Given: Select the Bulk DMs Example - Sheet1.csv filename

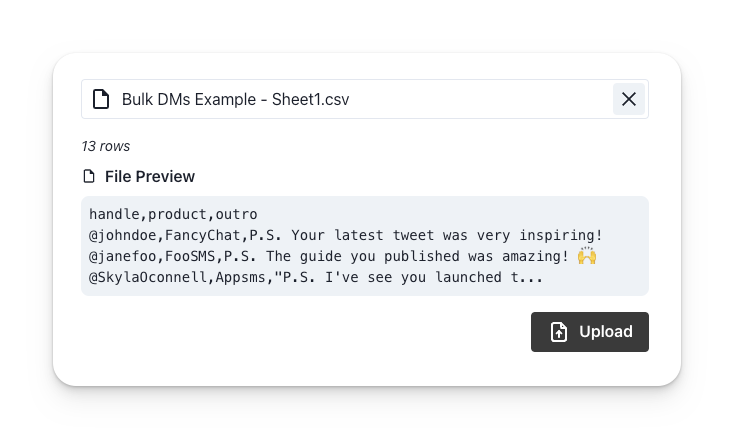Looking at the screenshot, I should (x=235, y=99).
